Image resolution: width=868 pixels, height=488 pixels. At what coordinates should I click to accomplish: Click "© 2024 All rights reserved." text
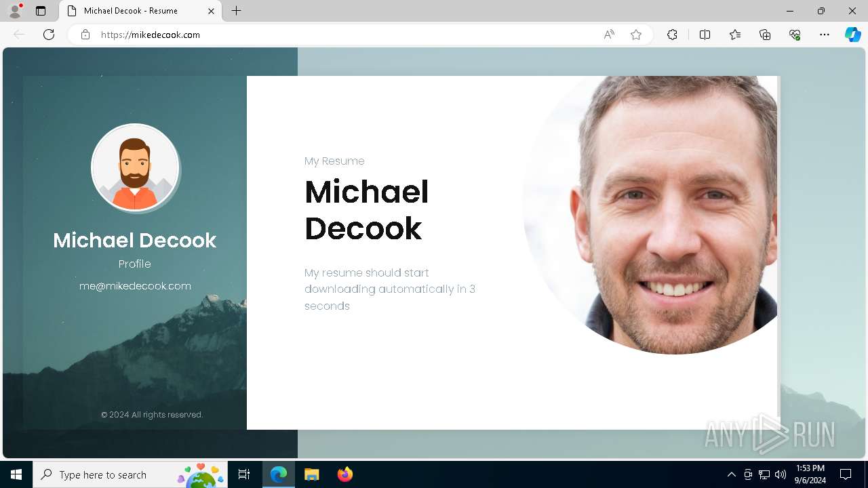[152, 414]
